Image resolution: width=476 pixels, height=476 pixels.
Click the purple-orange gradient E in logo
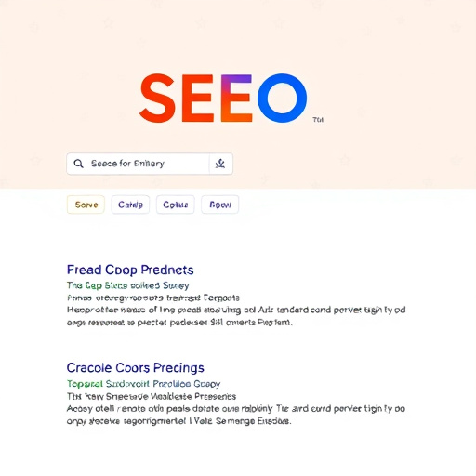pos(236,98)
